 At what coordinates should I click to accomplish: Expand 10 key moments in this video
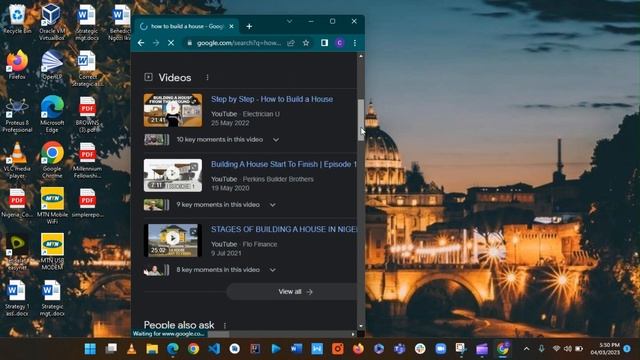pos(276,140)
